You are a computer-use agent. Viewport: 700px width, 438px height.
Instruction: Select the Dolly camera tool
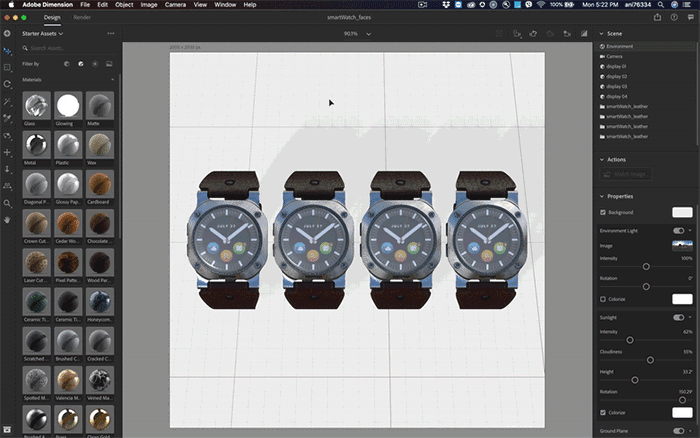tap(7, 169)
